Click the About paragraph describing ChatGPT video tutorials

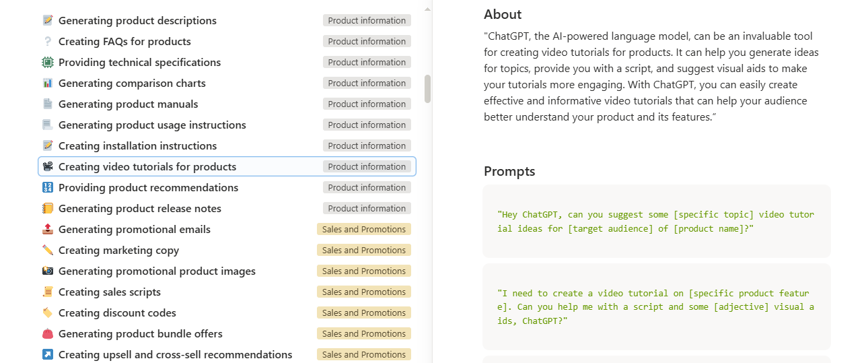(651, 77)
